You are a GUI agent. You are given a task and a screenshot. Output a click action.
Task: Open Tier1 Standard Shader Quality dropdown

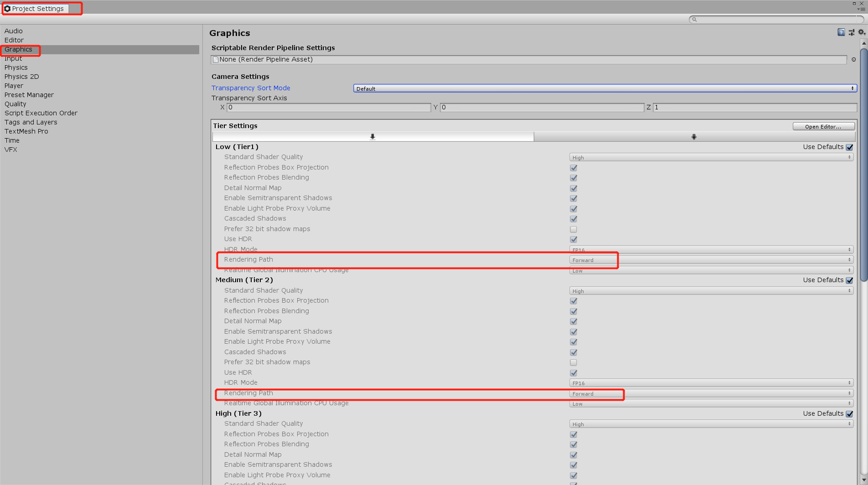tap(711, 157)
